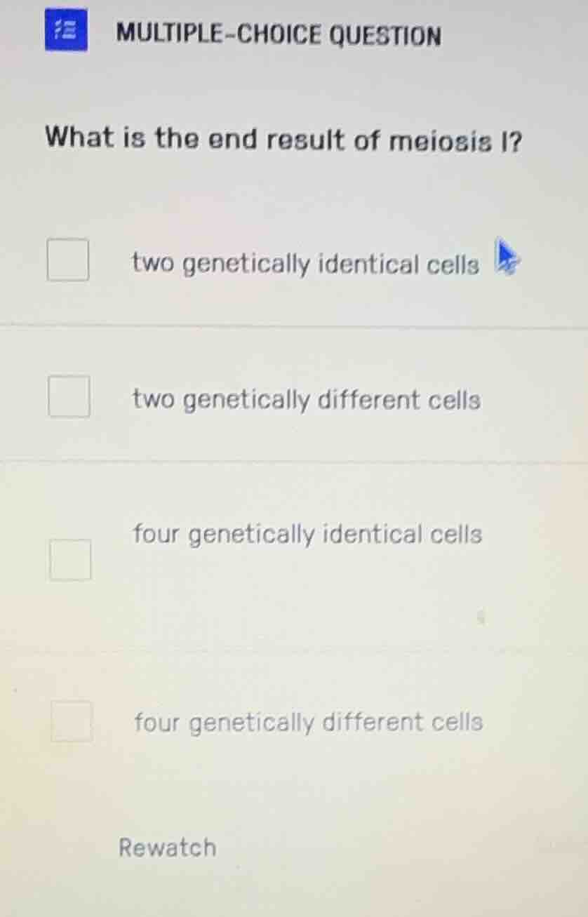Click the empty area below Rewatch
This screenshot has height=917, width=588.
pos(294,895)
